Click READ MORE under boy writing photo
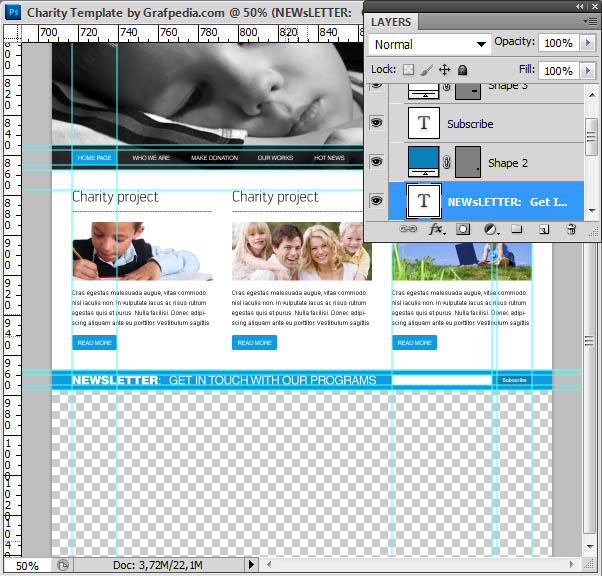The image size is (602, 576). 94,343
